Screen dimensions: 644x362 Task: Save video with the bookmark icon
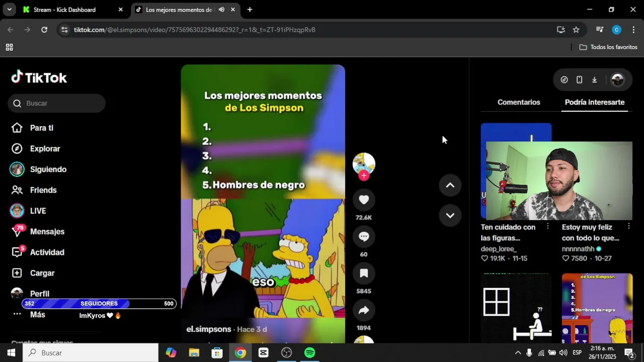pos(364,274)
